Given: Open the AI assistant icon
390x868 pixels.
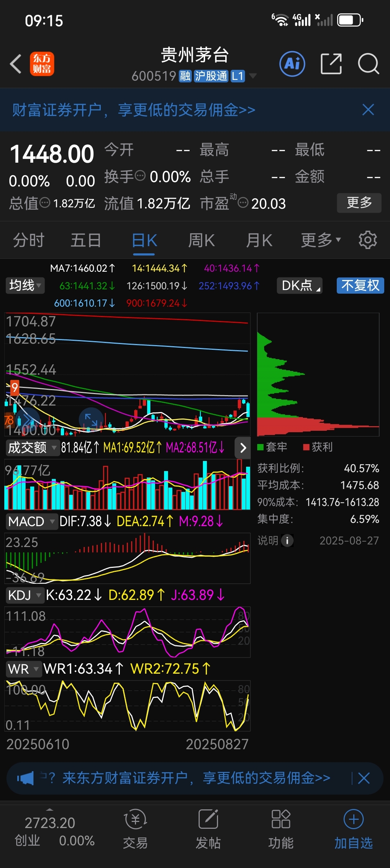Looking at the screenshot, I should [x=292, y=64].
